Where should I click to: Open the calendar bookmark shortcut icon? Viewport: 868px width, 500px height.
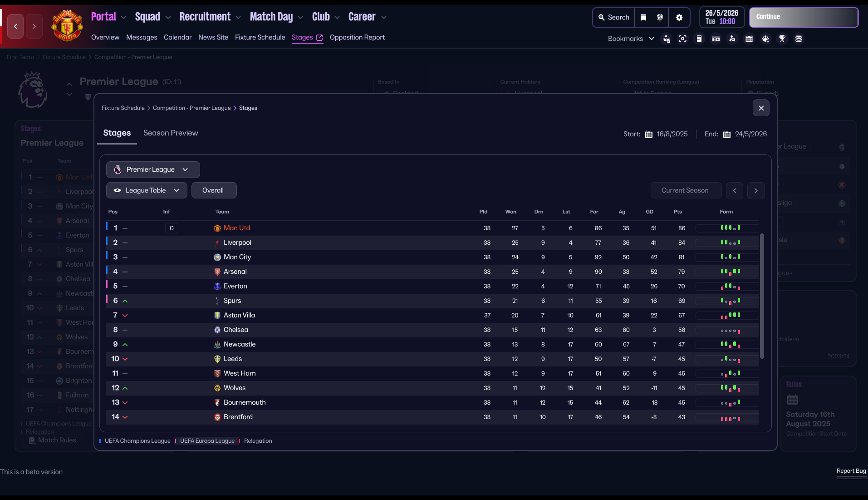(x=749, y=39)
